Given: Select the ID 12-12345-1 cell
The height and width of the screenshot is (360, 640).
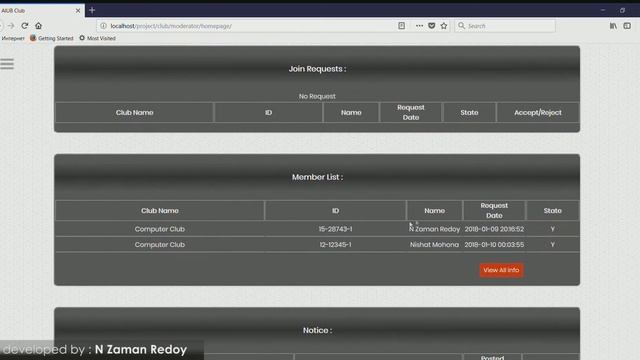Looking at the screenshot, I should point(335,244).
